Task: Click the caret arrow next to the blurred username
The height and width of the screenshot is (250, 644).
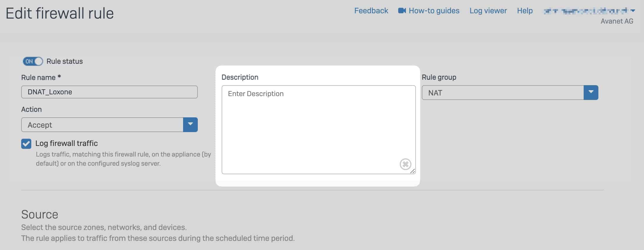Action: pos(633,11)
